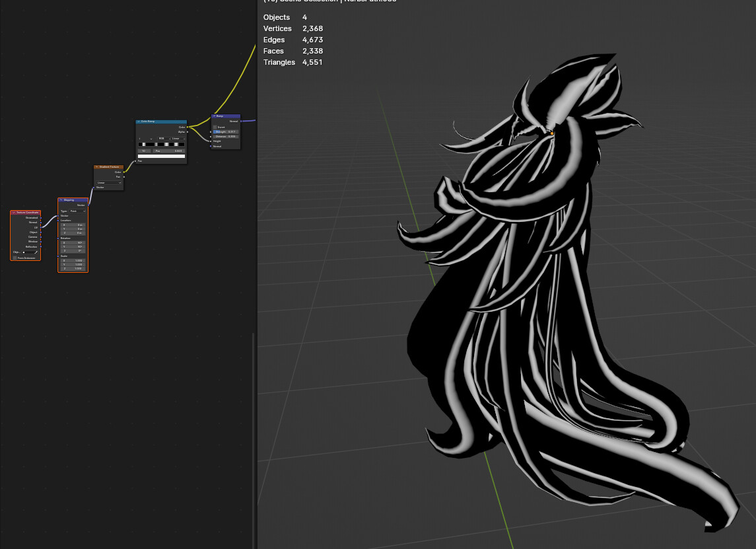Click the Bump Strength slider
756x549 pixels.
226,131
